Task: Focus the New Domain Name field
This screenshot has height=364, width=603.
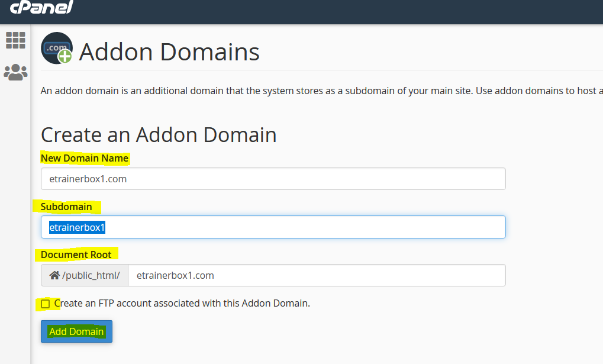Action: click(273, 179)
